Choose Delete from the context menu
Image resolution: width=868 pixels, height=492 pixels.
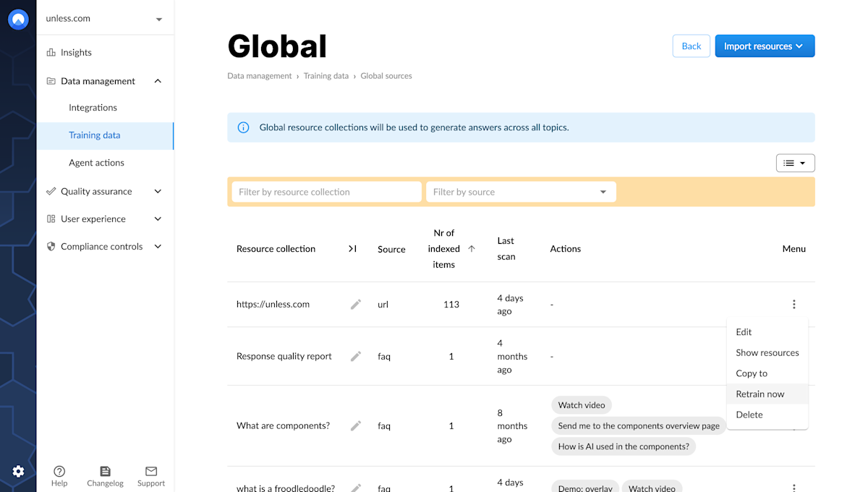pyautogui.click(x=767, y=415)
